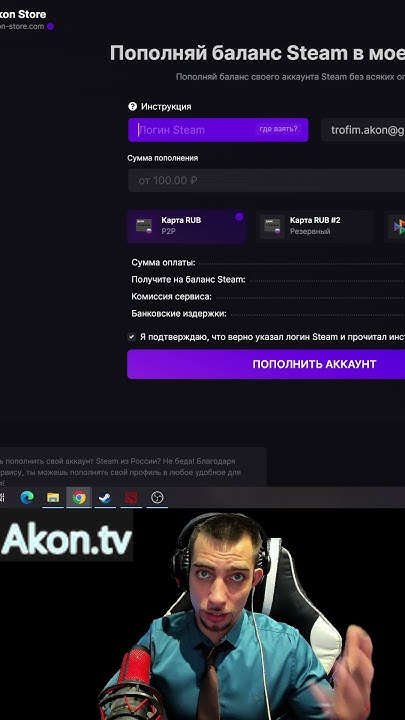Open the Инструкция link

tap(166, 107)
